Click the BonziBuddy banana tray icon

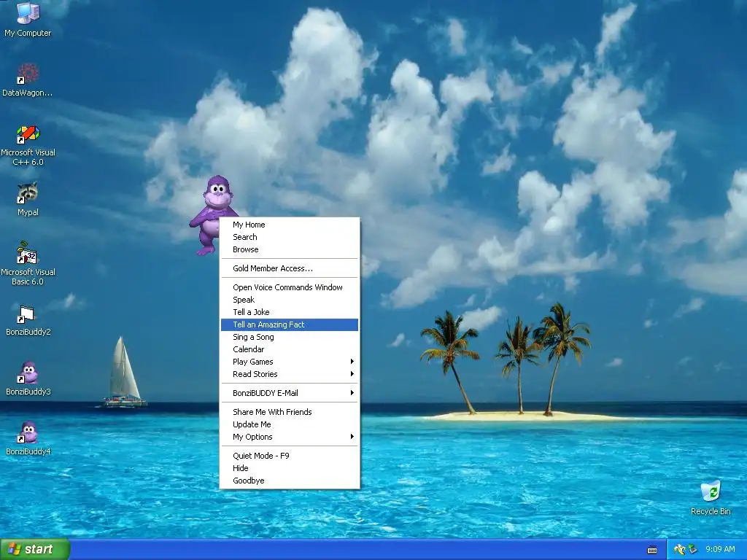coord(680,550)
